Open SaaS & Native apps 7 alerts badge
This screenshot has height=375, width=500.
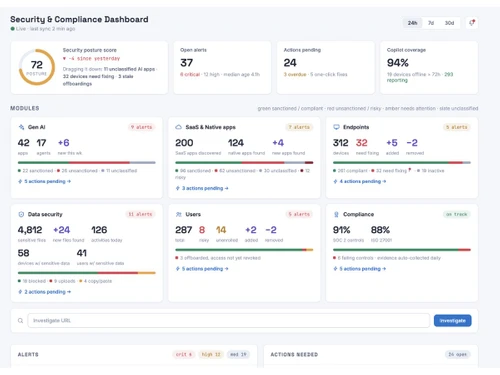299,127
